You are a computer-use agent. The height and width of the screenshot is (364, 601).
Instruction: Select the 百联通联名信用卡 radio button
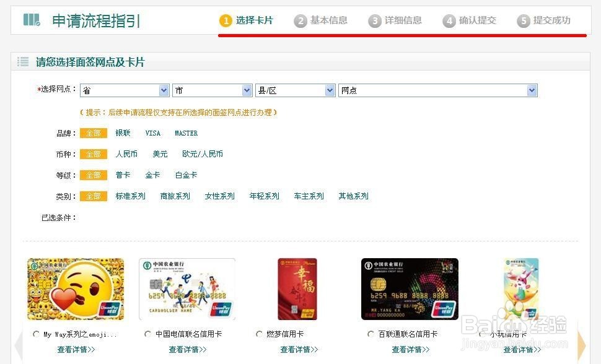point(371,334)
